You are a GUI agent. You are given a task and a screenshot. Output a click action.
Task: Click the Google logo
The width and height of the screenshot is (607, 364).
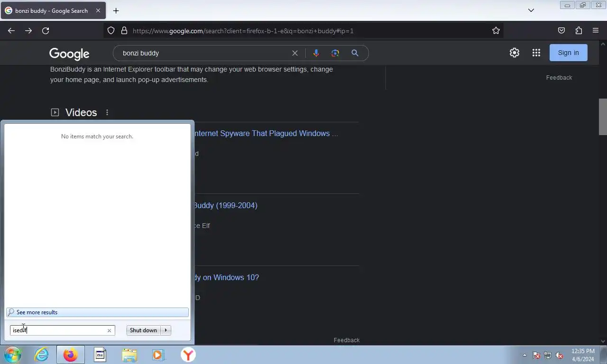69,54
